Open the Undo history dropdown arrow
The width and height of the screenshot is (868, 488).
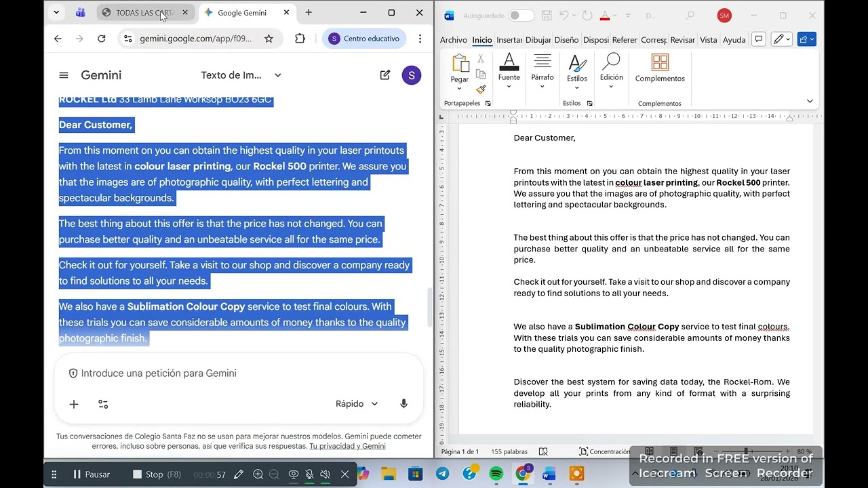tap(574, 16)
